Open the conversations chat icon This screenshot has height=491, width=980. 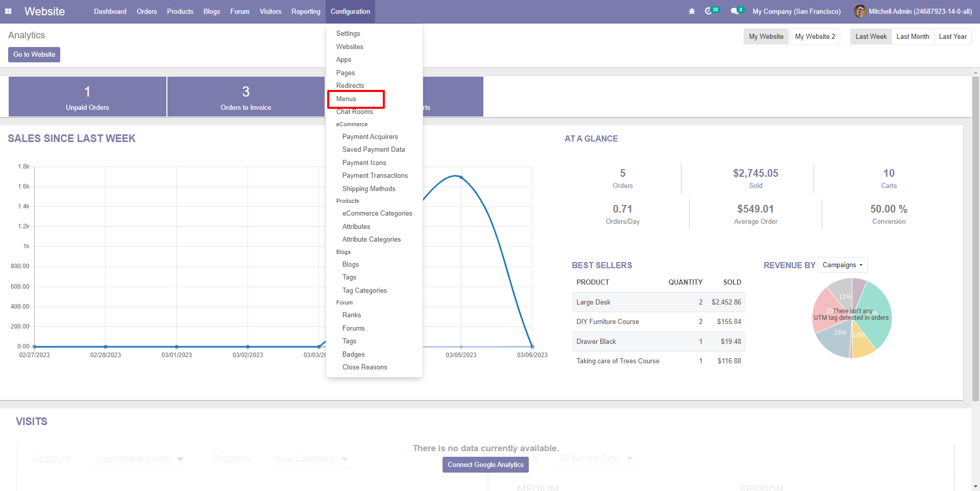[734, 11]
